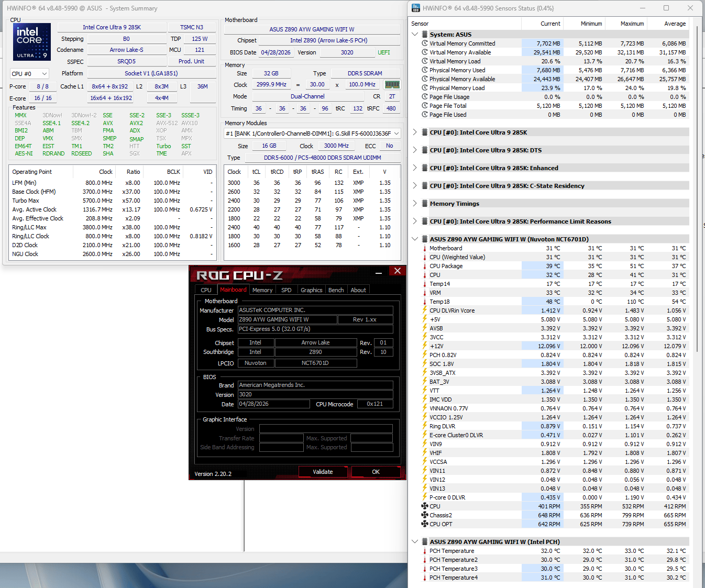705x588 pixels.
Task: Click the UEFI label in System Summary
Action: click(384, 52)
